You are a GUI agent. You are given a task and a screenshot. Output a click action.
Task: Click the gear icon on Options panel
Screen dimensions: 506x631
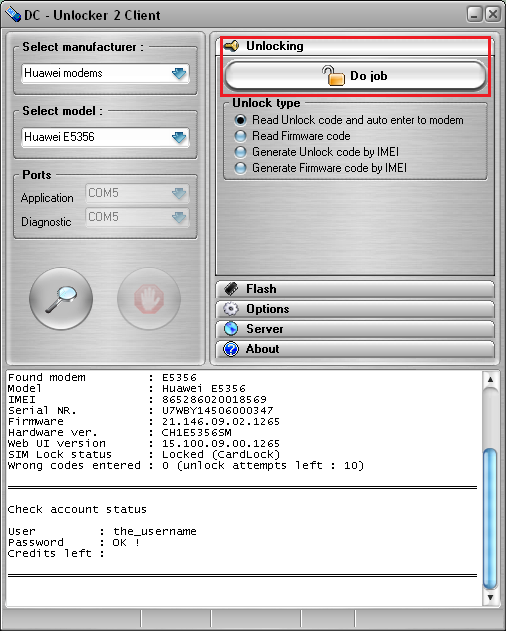tap(231, 309)
